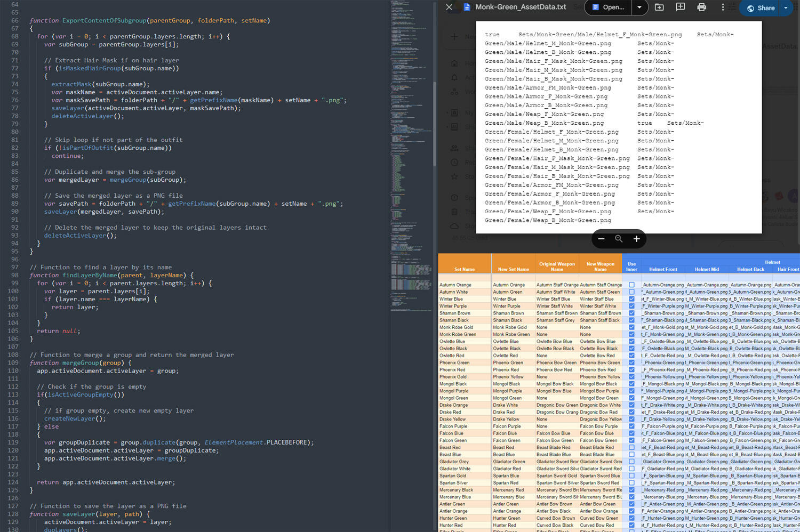Open the Shared with me section
800x532 pixels.
coord(454,148)
